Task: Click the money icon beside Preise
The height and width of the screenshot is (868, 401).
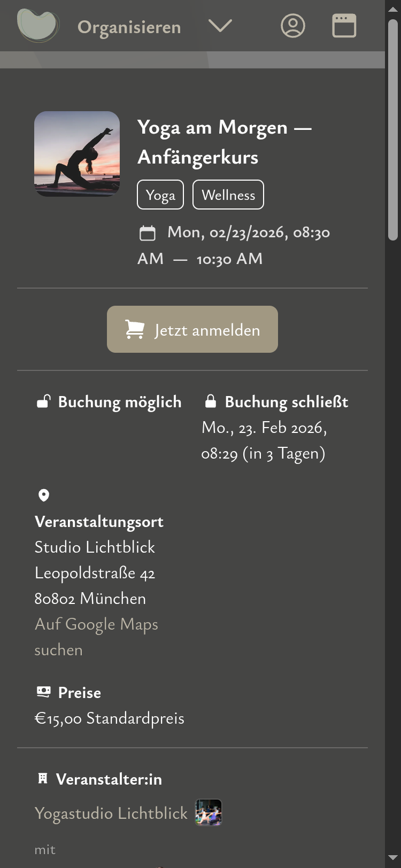Action: pos(43,692)
